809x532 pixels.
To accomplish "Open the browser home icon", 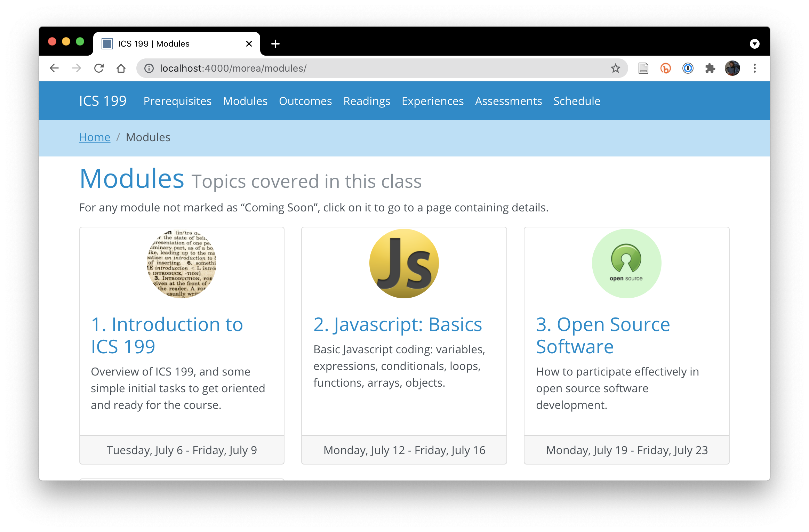I will click(121, 68).
